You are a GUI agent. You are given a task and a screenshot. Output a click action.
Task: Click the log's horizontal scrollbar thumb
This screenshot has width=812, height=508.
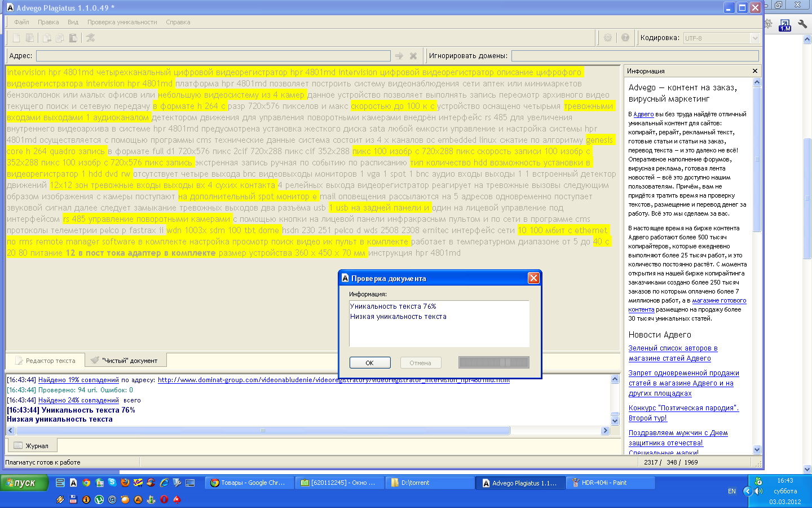tap(263, 431)
